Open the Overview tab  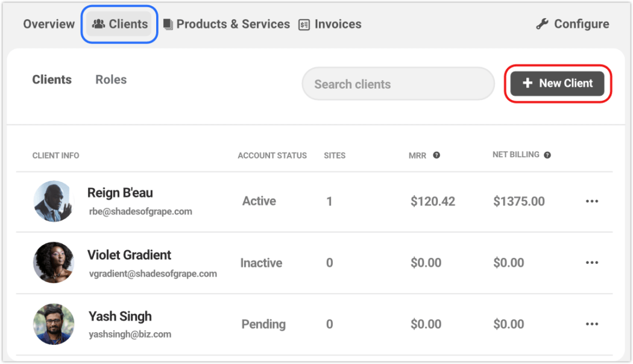(x=49, y=24)
